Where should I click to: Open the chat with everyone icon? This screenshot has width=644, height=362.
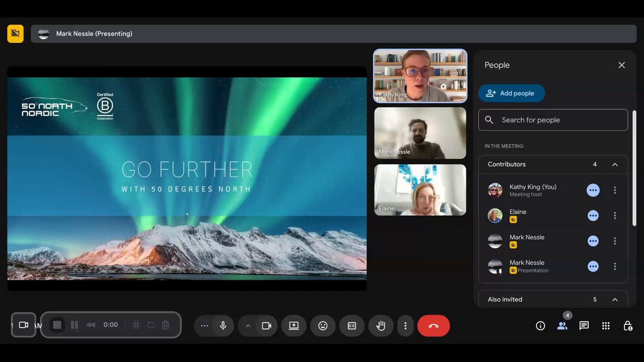point(584,326)
